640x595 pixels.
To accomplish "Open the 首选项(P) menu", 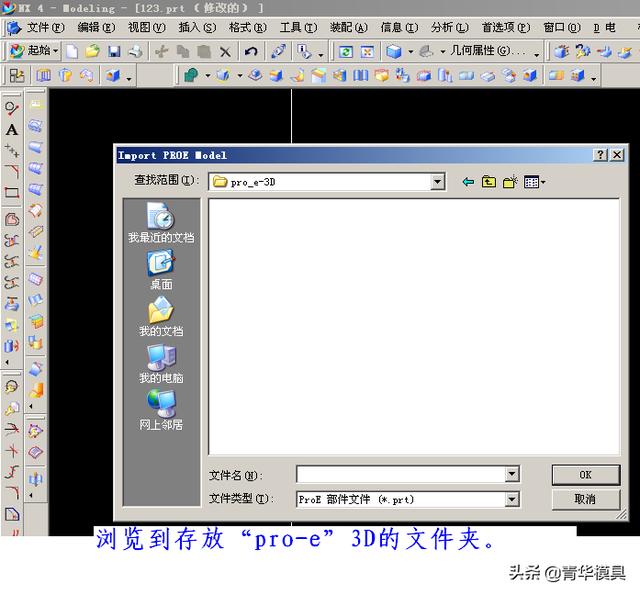I will click(506, 27).
